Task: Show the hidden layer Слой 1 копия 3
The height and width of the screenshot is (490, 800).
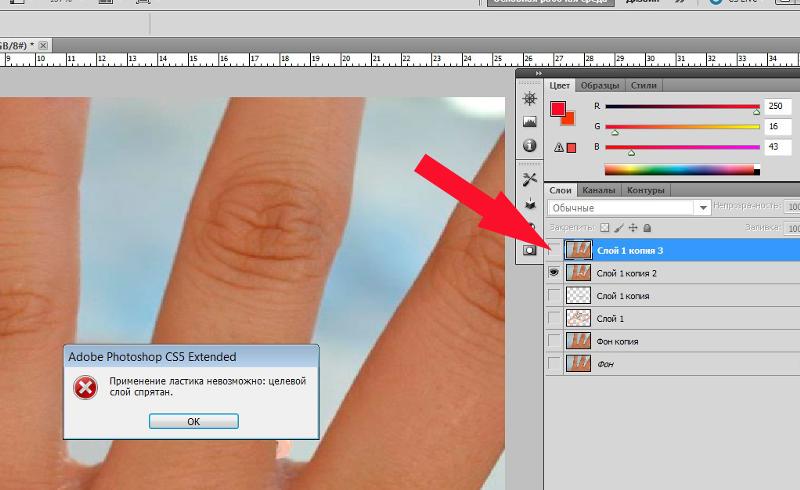Action: 554,251
